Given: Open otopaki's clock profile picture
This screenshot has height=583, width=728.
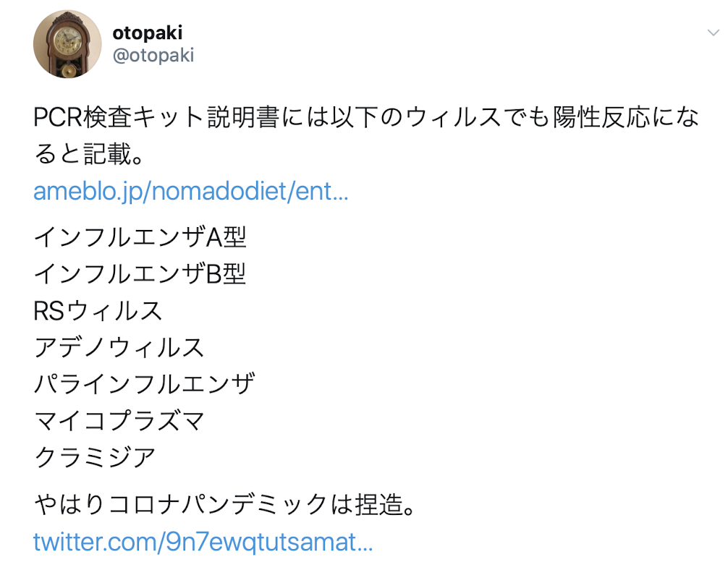Looking at the screenshot, I should point(67,44).
